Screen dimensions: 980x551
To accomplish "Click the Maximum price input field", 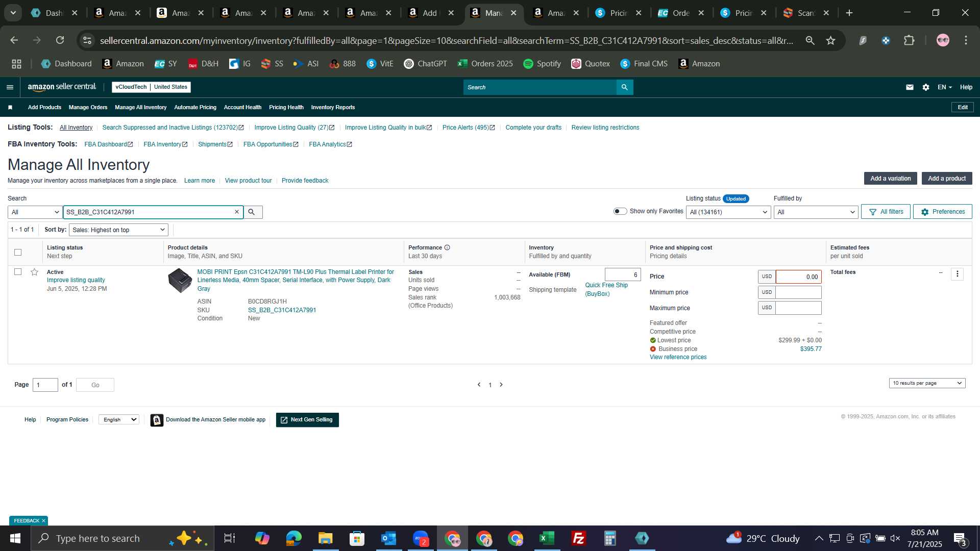I will (x=798, y=308).
